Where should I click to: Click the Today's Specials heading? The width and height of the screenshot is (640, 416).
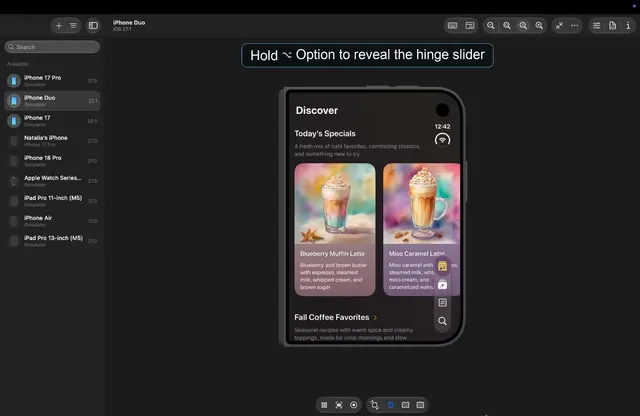pos(325,133)
